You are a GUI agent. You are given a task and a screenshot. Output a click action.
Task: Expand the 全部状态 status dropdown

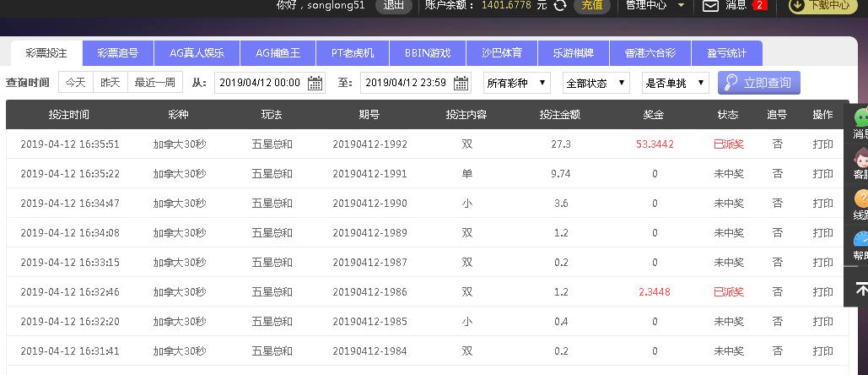click(x=596, y=83)
